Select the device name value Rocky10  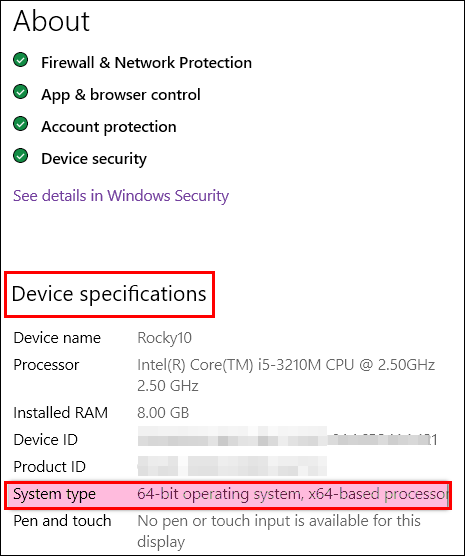pos(165,338)
